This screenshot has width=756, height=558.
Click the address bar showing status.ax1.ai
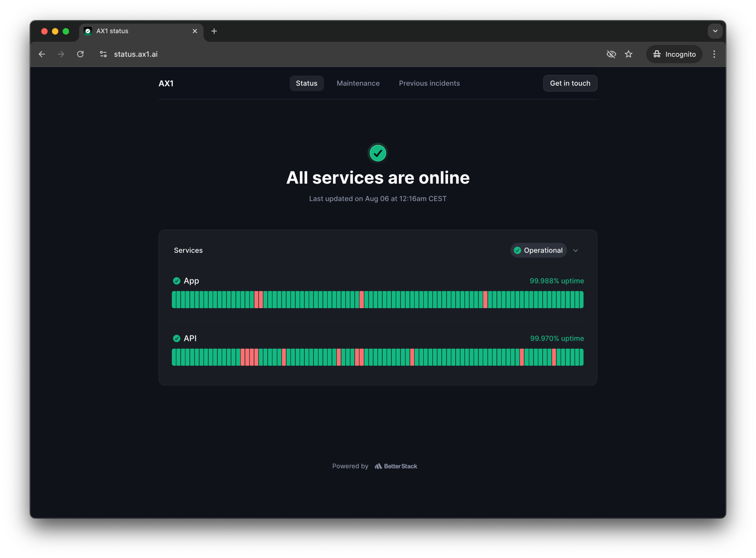(135, 54)
